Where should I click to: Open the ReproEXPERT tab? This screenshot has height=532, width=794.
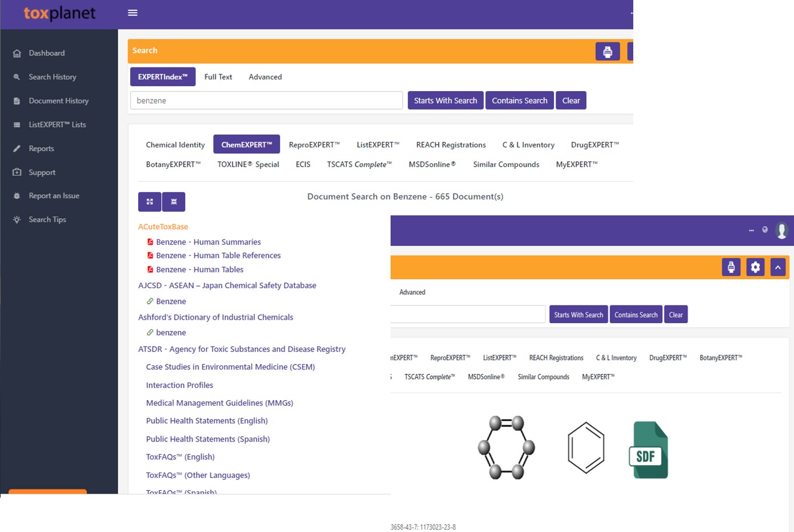pos(314,145)
